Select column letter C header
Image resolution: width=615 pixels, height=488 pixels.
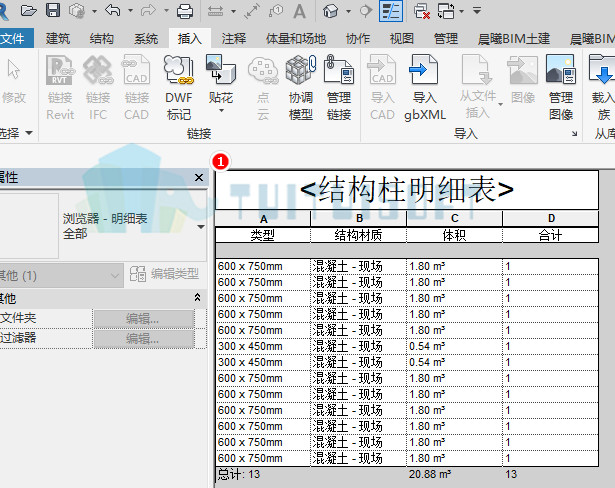[455, 219]
